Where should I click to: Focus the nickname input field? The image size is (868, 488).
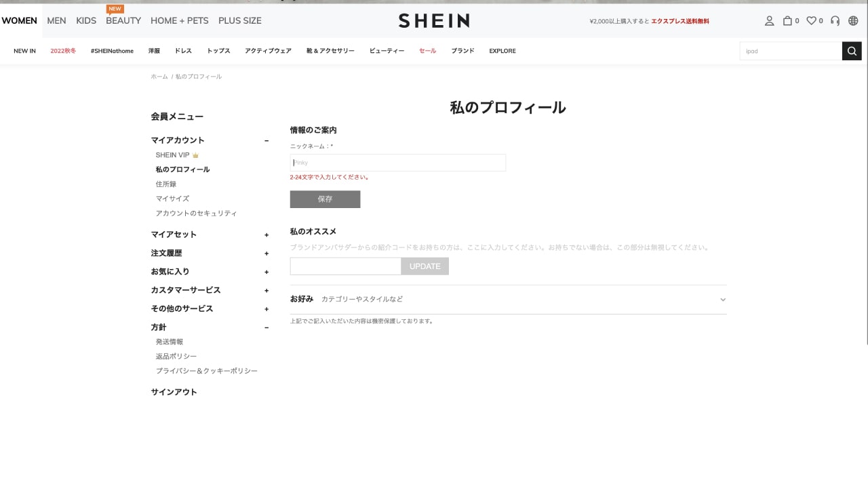398,163
